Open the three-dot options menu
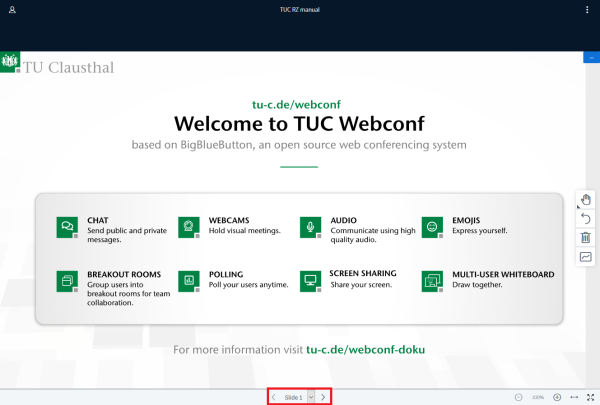The height and width of the screenshot is (405, 600). [x=587, y=9]
